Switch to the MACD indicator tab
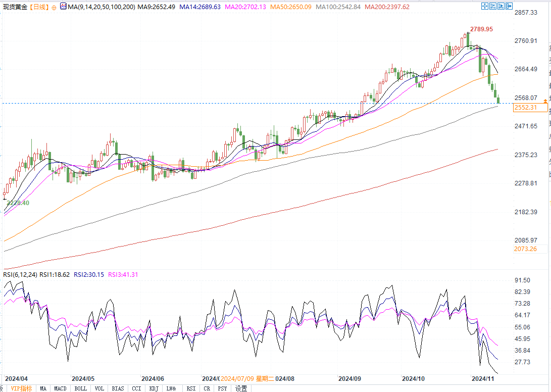The image size is (551, 392). click(x=60, y=388)
